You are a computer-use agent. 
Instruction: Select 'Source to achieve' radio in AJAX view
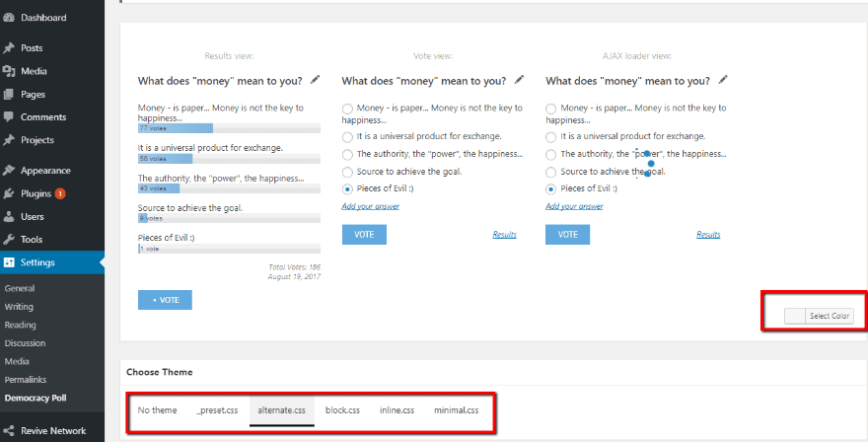(x=550, y=173)
